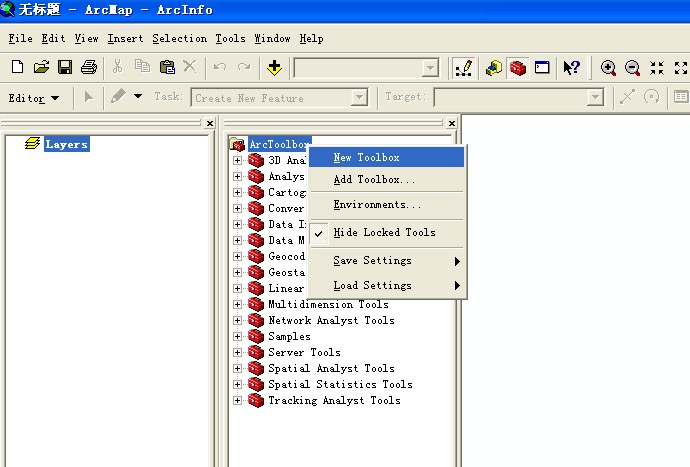Open Load Settings submenu

pyautogui.click(x=387, y=286)
